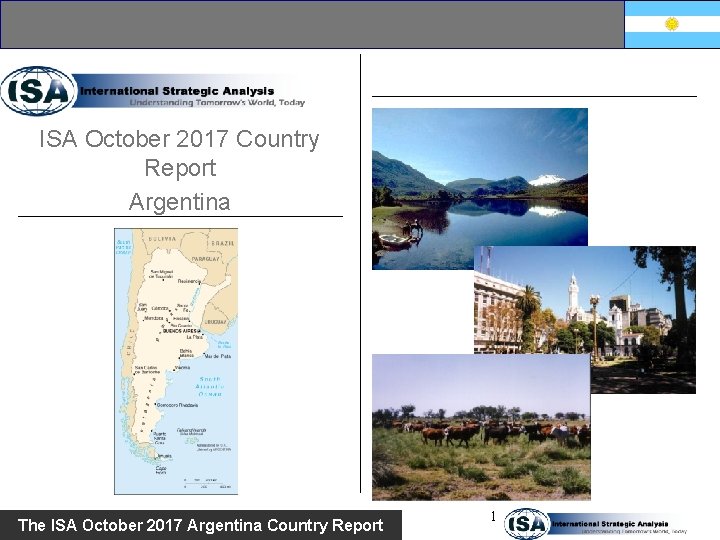Click 'Viedma' label on the map

coord(182,368)
